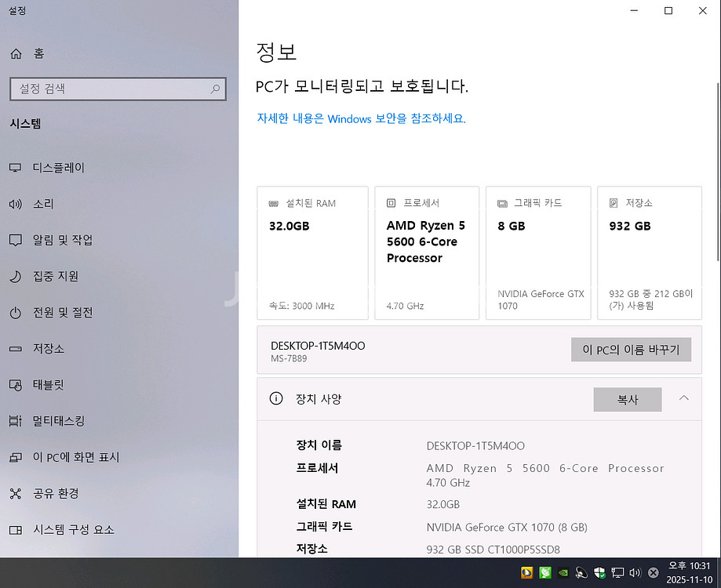Open the network icon in the taskbar
Viewport: 721px width, 588px height.
click(x=618, y=572)
